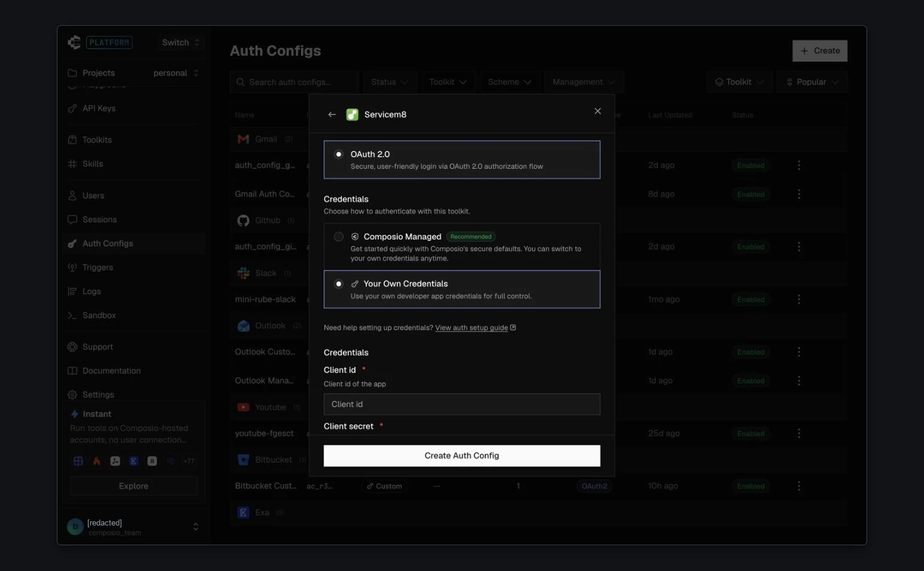Click the Composio logo icon in sidebar
Screen dimensions: 924x571
point(74,42)
